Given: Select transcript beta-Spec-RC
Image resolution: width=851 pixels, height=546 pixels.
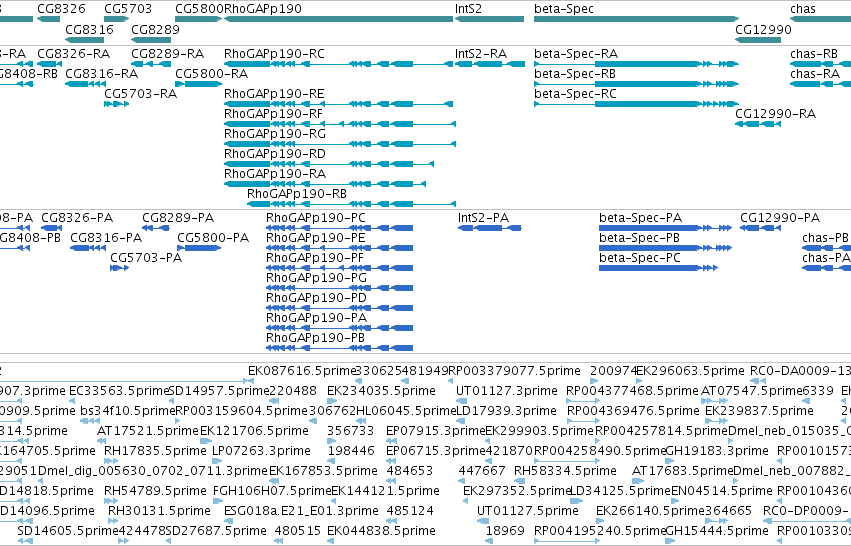Looking at the screenshot, I should (575, 94).
